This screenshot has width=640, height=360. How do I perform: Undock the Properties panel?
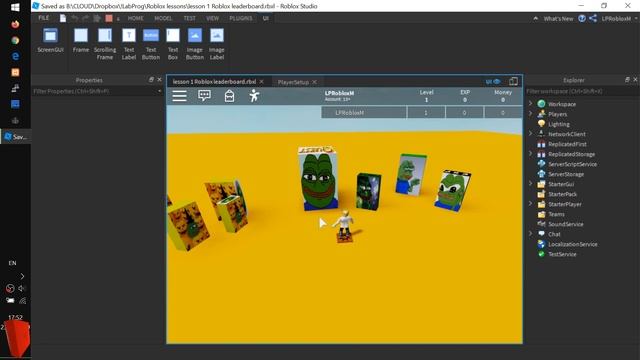(151, 80)
